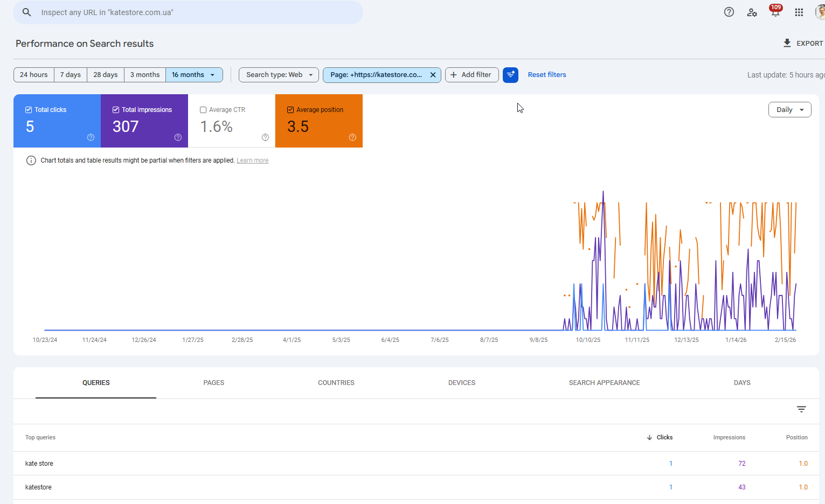View notifications bell with 109 badge
The image size is (825, 504).
775,11
